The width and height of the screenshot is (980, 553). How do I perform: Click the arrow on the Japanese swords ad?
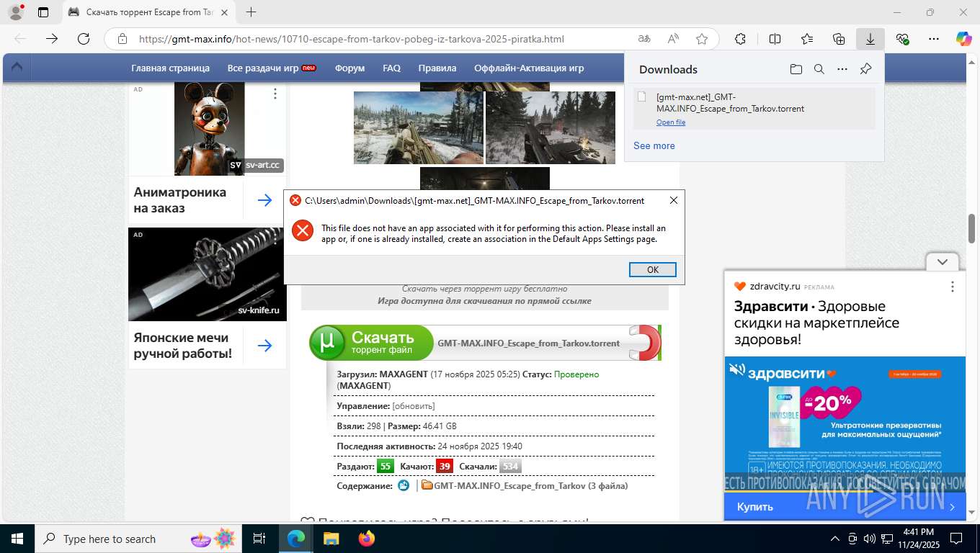click(264, 346)
